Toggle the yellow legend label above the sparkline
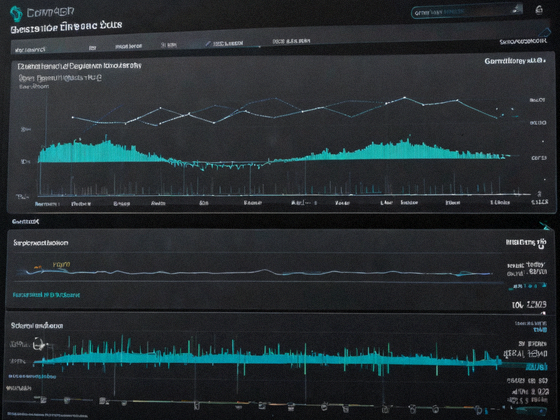 tap(61, 265)
